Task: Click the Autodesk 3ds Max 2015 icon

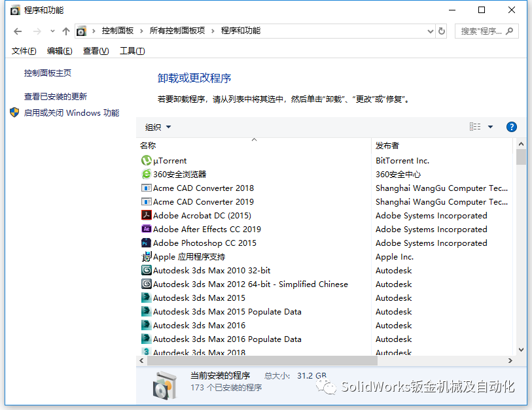Action: (x=146, y=298)
